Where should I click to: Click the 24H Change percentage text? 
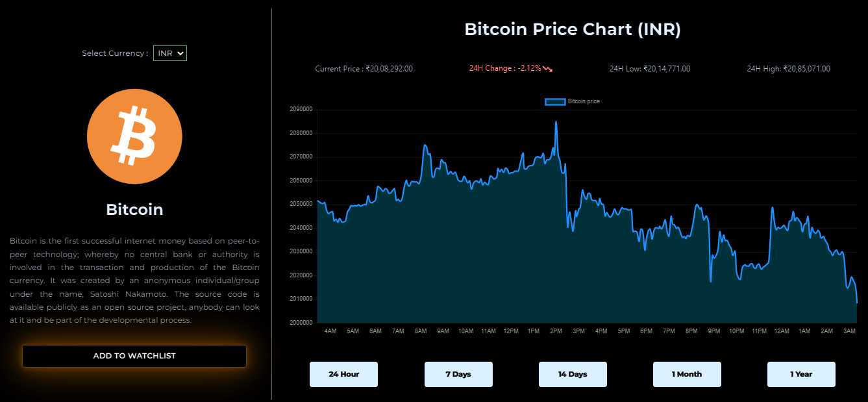505,68
